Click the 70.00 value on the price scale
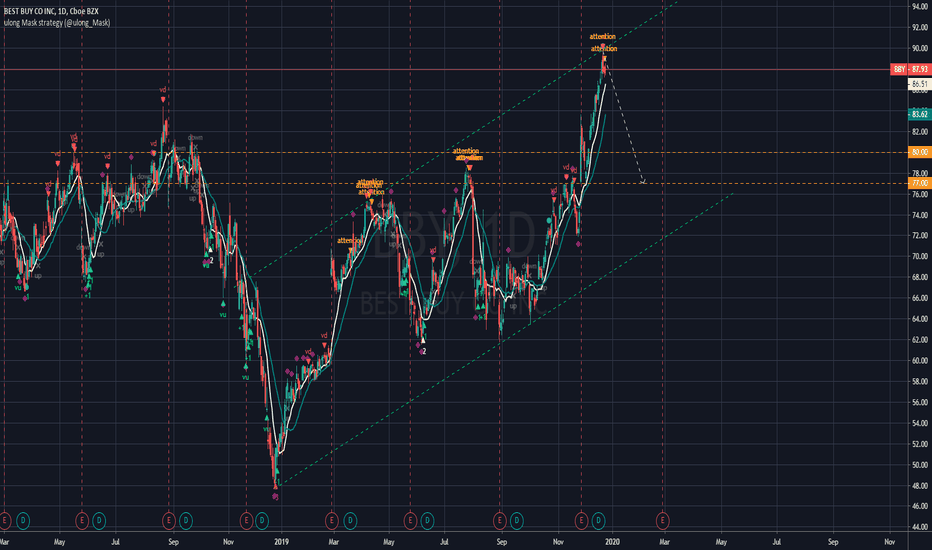The width and height of the screenshot is (932, 550). [920, 256]
